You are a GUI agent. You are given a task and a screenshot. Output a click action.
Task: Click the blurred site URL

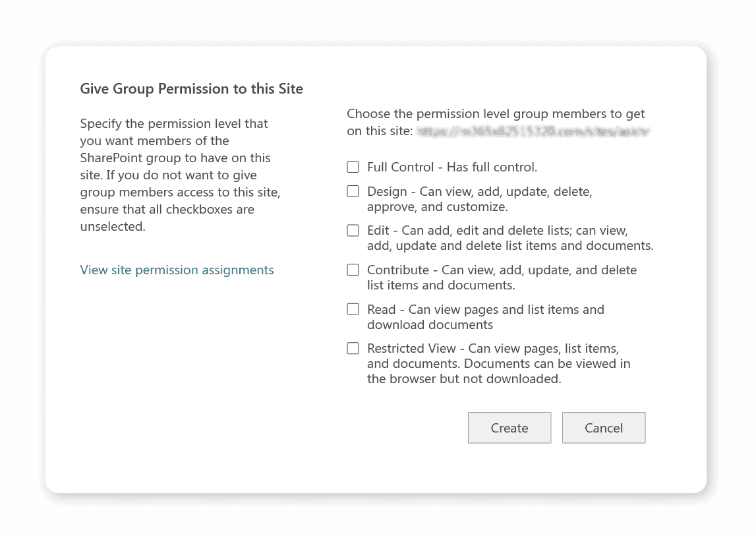point(533,131)
